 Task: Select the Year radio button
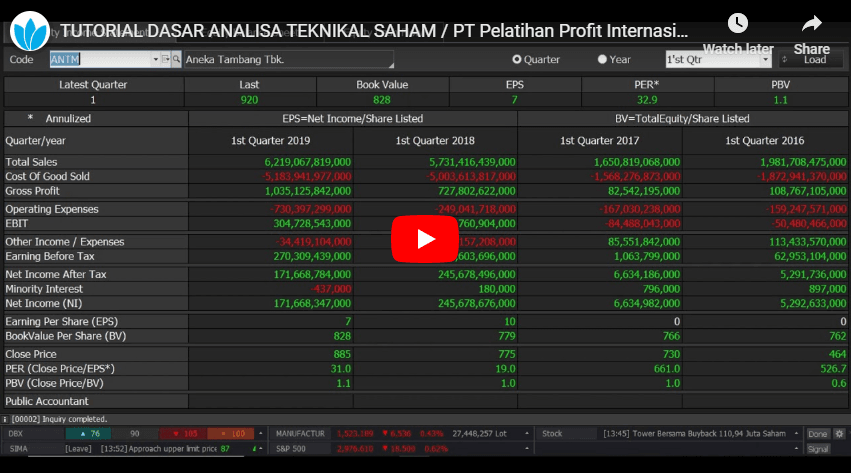[602, 60]
